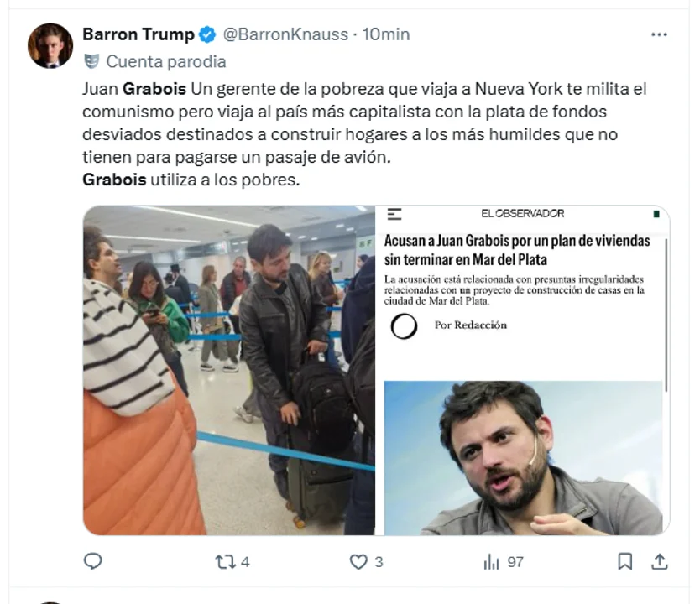Image resolution: width=700 pixels, height=604 pixels.
Task: Share the tweet via upload arrow icon
Action: coord(660,561)
